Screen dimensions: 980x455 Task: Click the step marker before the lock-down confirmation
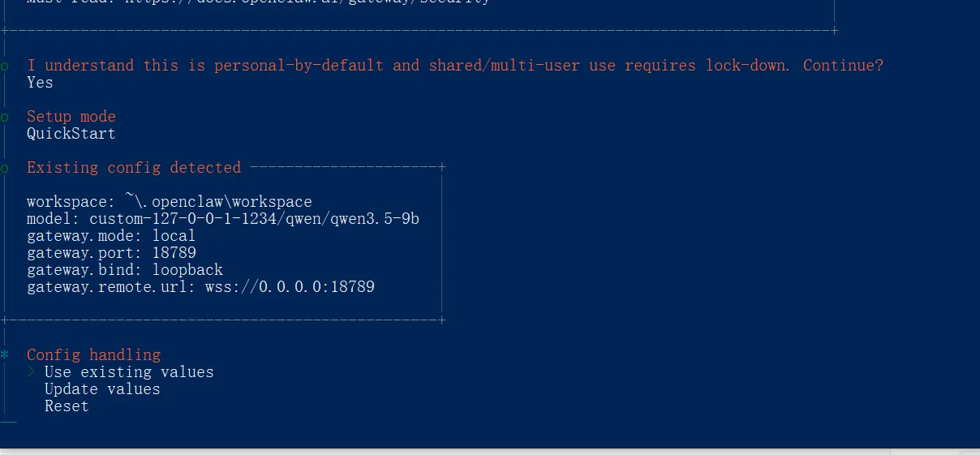(5, 66)
